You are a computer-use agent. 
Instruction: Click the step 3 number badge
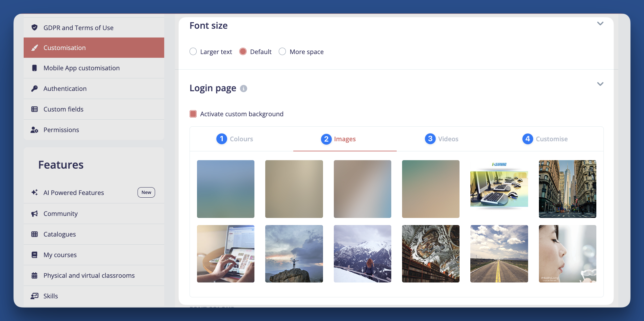tap(430, 139)
